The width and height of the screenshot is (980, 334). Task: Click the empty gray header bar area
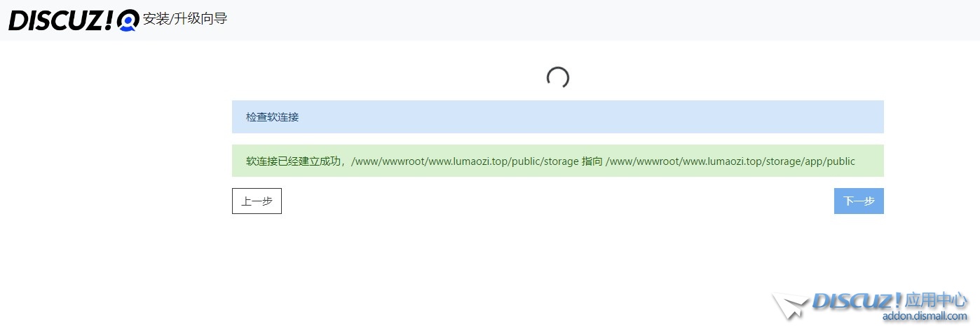pos(561,20)
